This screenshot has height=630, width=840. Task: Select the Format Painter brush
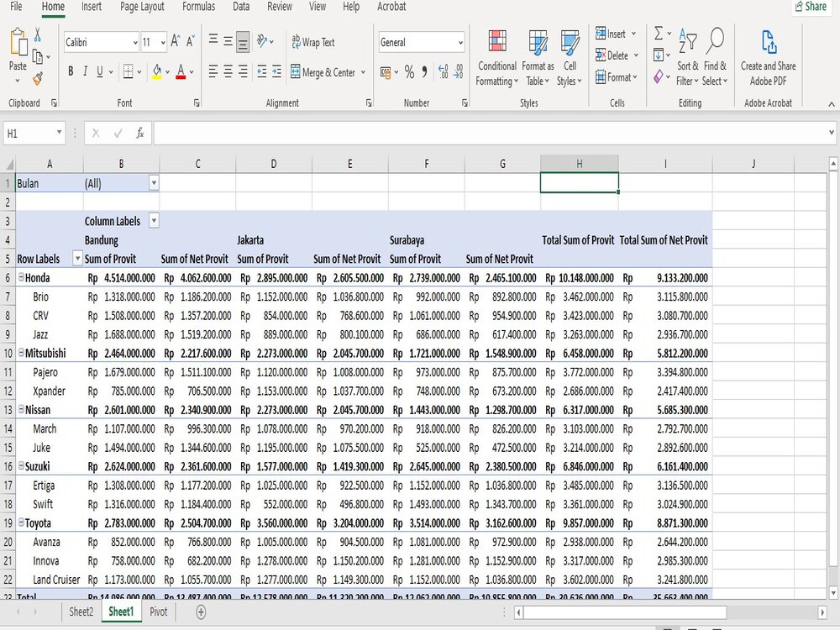(38, 79)
